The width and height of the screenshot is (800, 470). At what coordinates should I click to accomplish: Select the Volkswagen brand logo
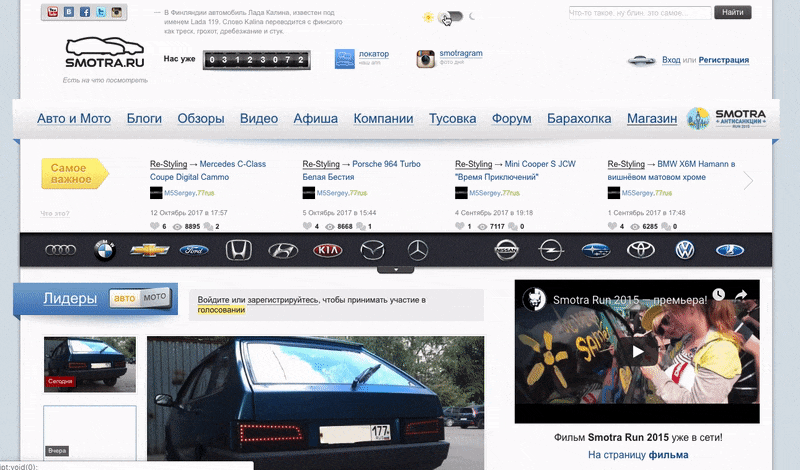coord(685,250)
